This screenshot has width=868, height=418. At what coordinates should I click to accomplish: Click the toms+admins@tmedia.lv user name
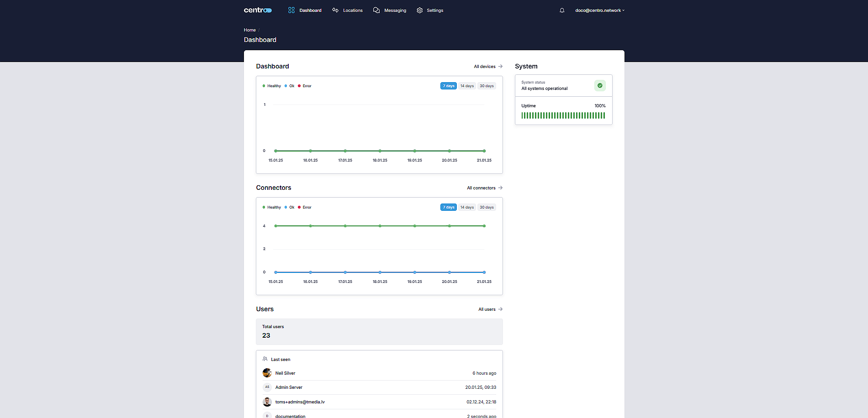(300, 402)
